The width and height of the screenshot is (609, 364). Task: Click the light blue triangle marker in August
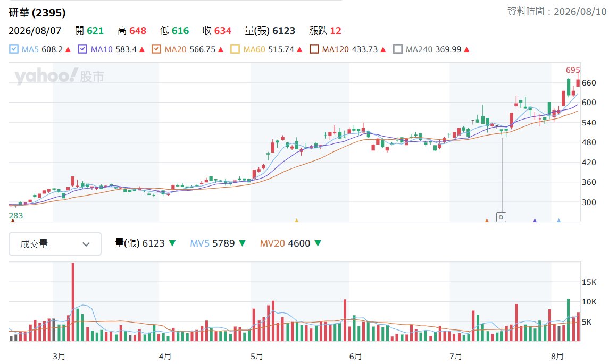[x=559, y=221]
